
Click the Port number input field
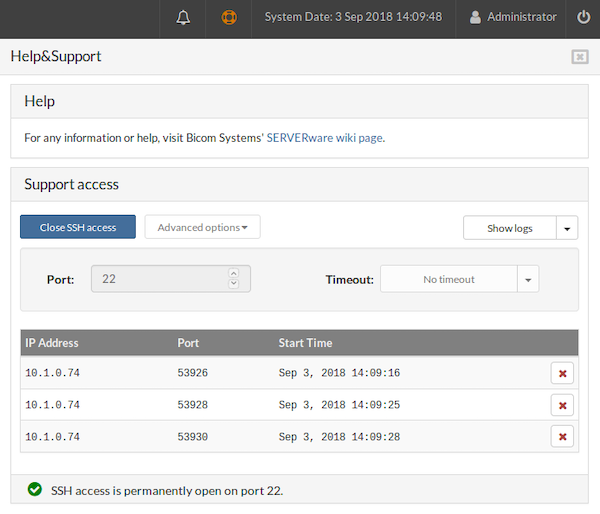(160, 279)
